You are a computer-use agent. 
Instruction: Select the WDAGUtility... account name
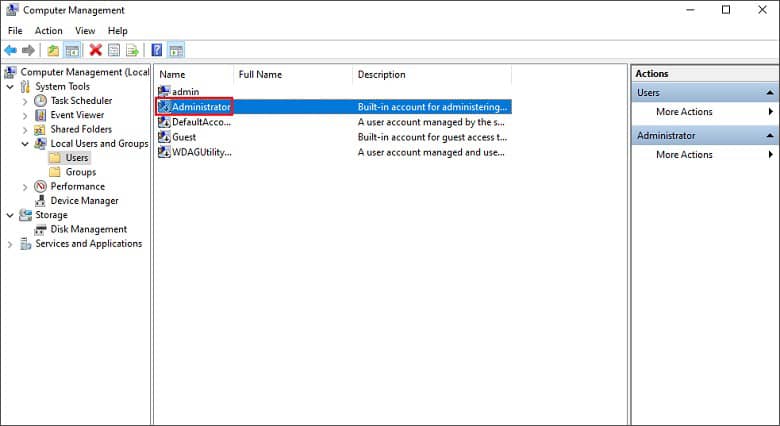(x=201, y=152)
